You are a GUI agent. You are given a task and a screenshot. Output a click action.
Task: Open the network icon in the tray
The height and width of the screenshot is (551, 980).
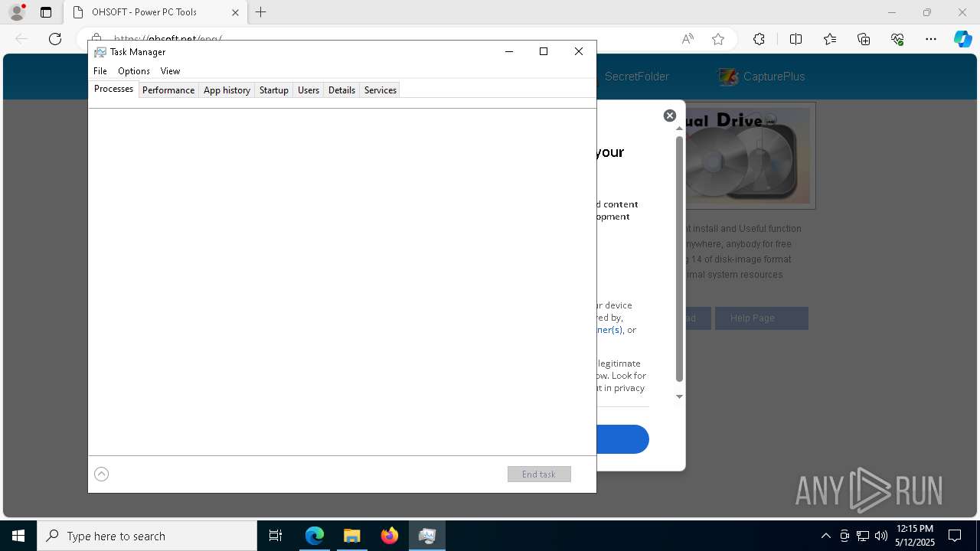pos(863,536)
